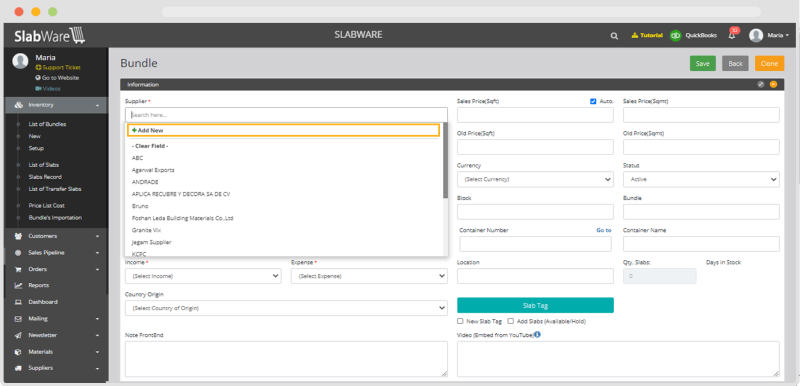Open Price List Cost in sidebar

[46, 205]
